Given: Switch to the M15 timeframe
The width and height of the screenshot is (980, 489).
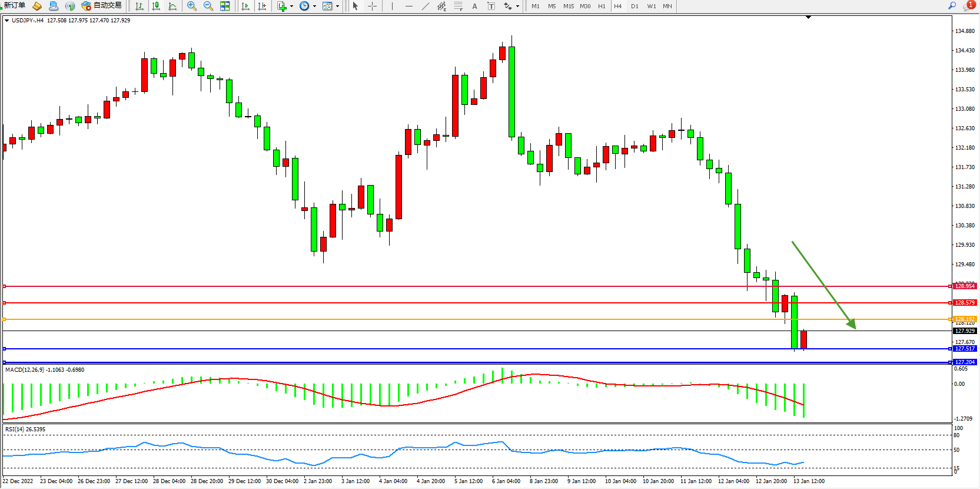Looking at the screenshot, I should coord(568,6).
